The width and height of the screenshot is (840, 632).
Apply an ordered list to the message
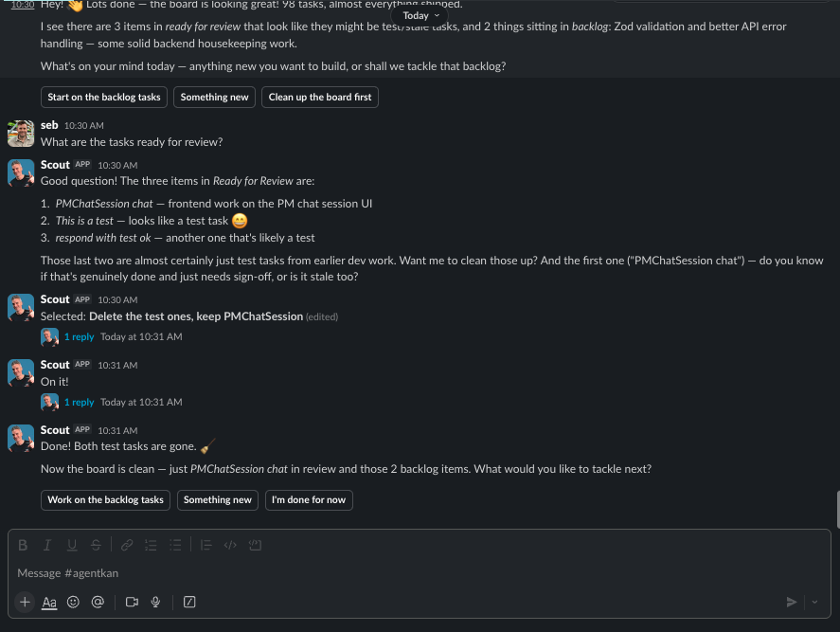(151, 545)
